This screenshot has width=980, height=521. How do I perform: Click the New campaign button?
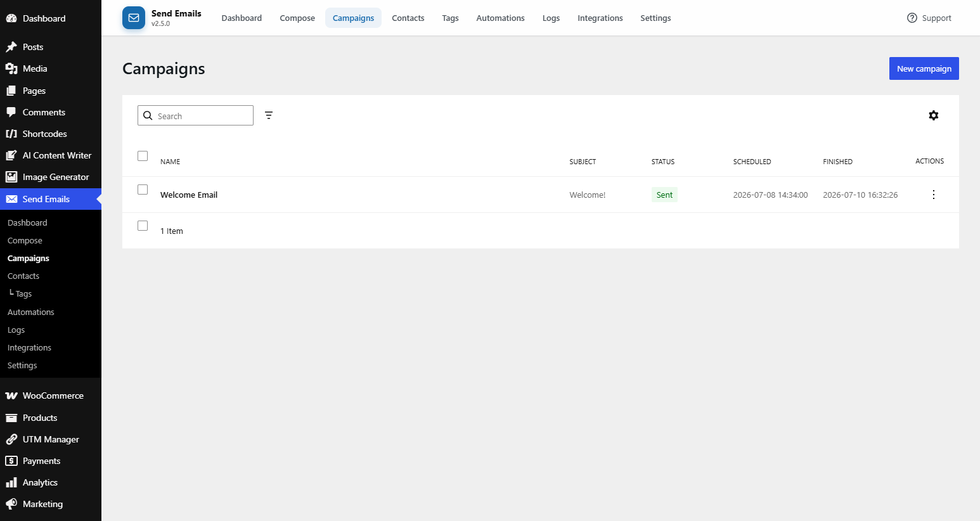coord(924,68)
